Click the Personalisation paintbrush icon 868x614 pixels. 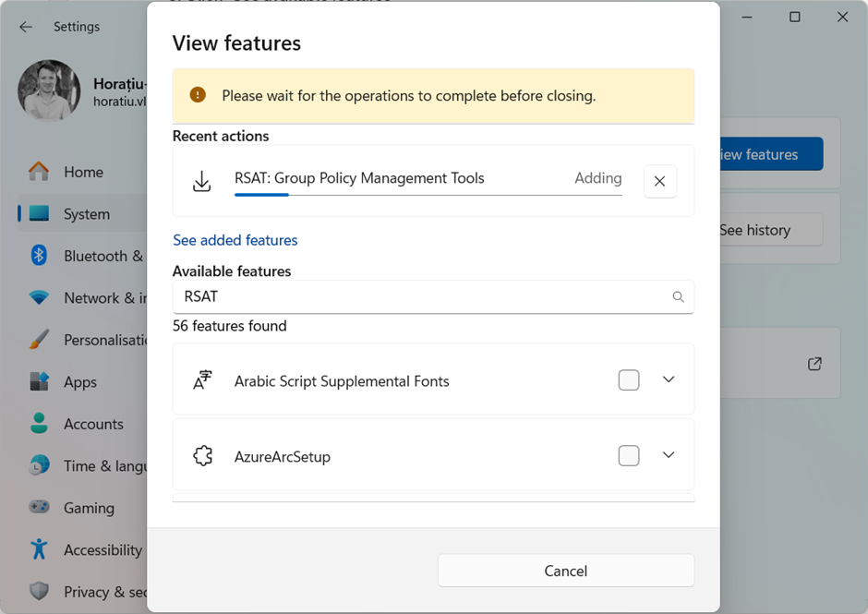(39, 340)
